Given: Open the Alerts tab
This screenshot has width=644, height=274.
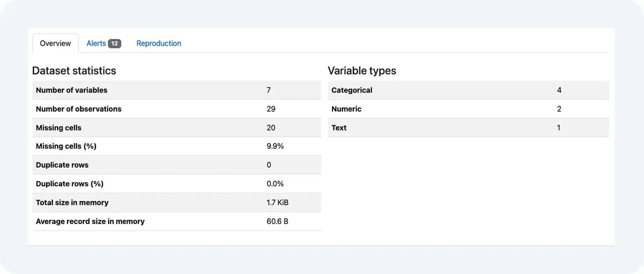Looking at the screenshot, I should (96, 43).
